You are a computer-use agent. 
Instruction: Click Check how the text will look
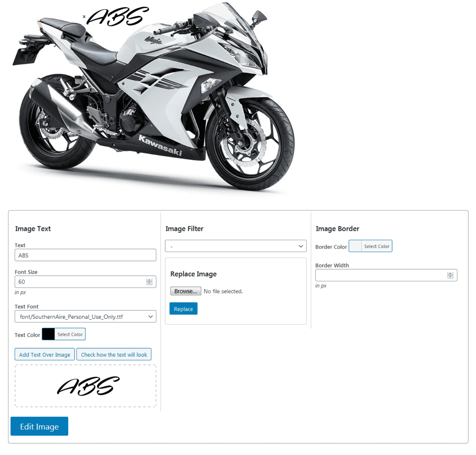click(114, 354)
